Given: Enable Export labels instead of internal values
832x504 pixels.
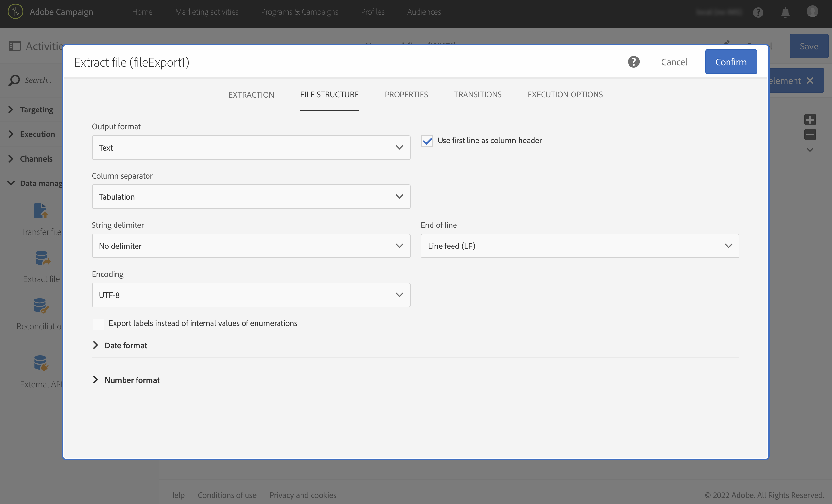Looking at the screenshot, I should click(x=98, y=324).
